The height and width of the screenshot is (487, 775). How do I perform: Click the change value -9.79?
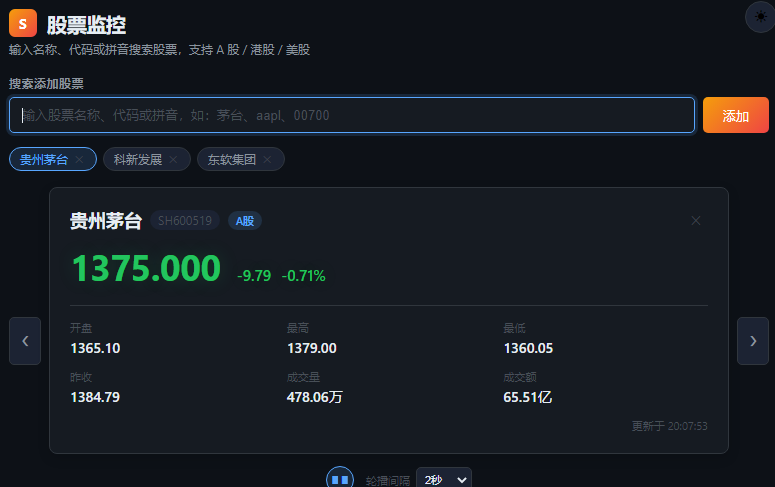254,275
